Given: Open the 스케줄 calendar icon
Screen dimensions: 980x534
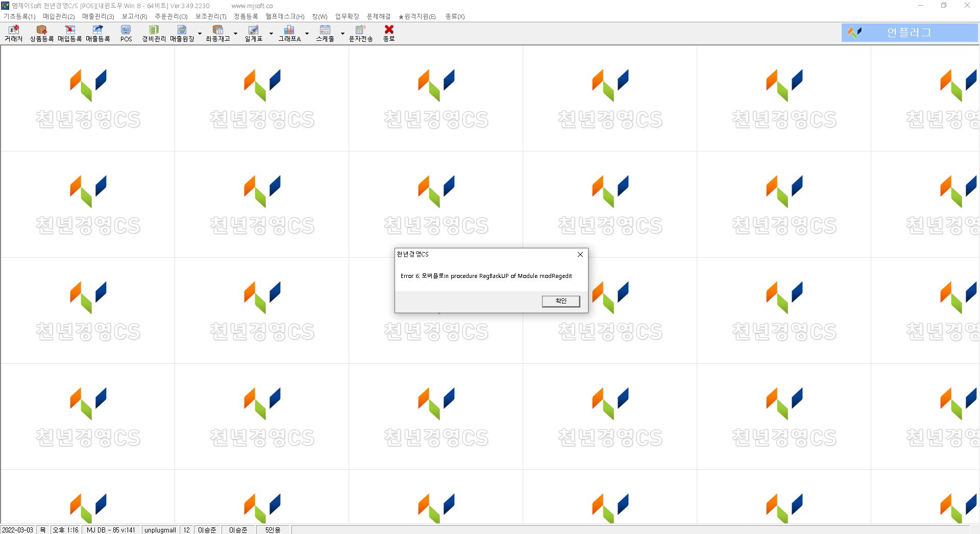Looking at the screenshot, I should 325,34.
